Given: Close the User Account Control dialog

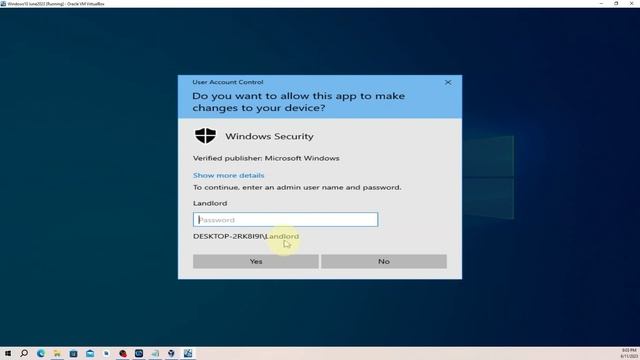Looking at the screenshot, I should [x=448, y=82].
